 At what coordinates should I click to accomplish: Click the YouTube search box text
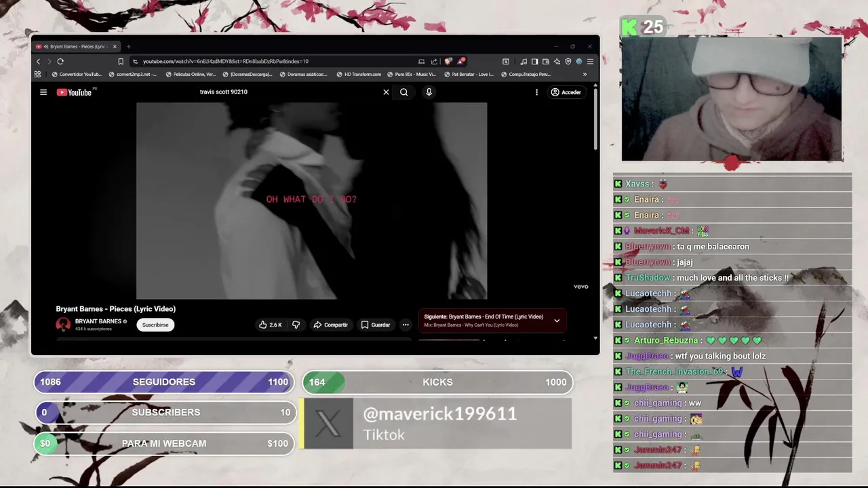click(x=224, y=92)
